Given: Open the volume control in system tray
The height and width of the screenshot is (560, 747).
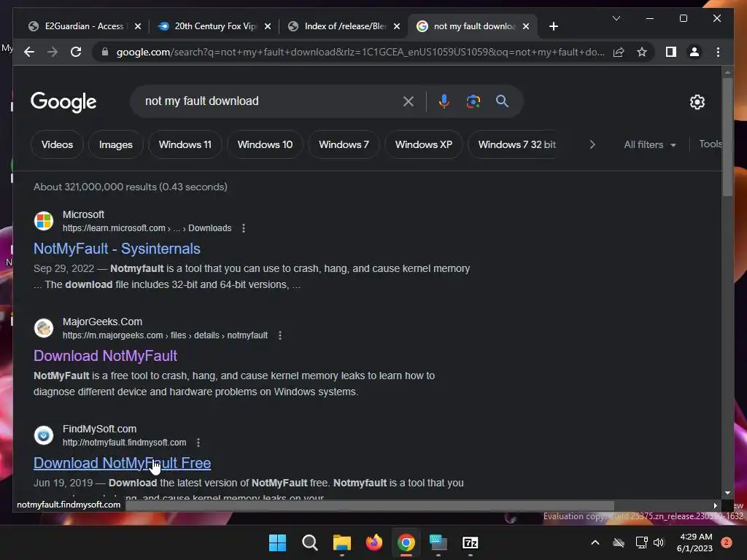Looking at the screenshot, I should 659,542.
